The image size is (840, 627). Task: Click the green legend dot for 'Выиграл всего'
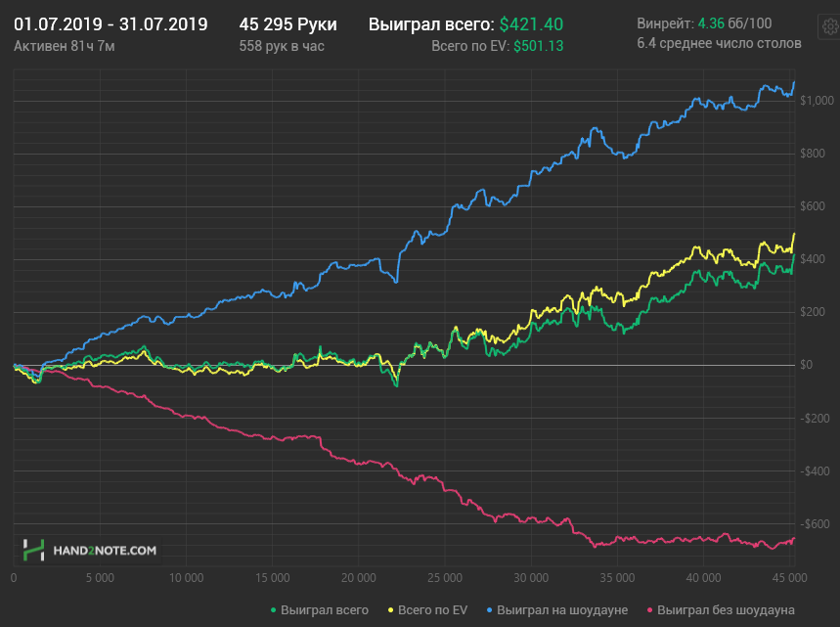click(273, 610)
